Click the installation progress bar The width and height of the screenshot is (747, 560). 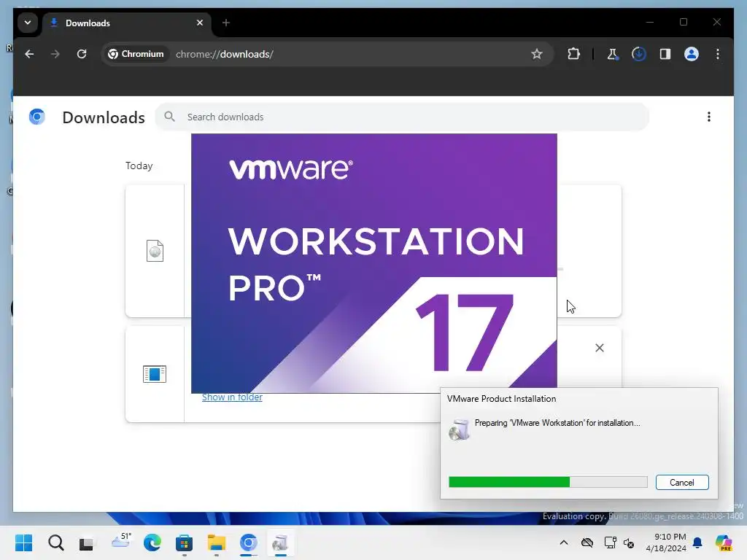point(548,482)
